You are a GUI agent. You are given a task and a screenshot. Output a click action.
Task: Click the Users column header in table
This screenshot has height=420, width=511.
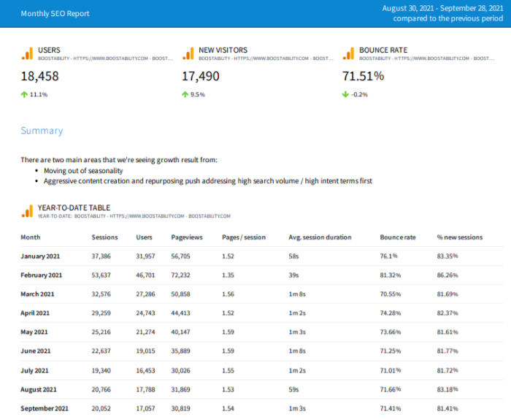coord(144,237)
